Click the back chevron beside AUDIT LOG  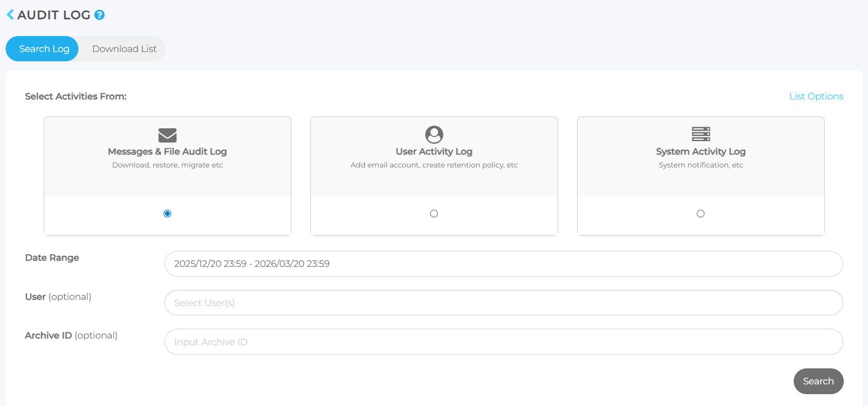coord(10,15)
